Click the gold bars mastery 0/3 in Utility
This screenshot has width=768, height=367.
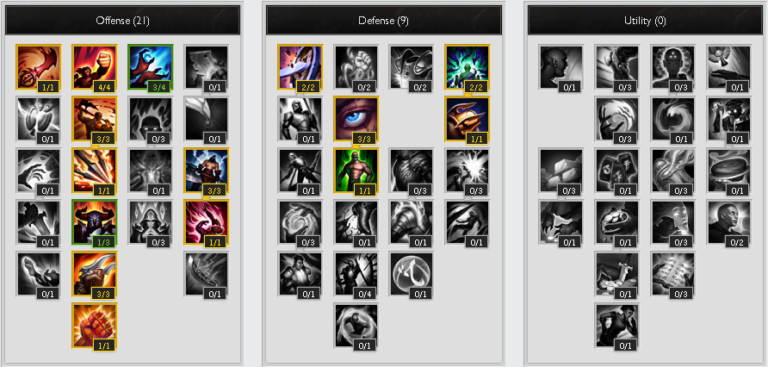pyautogui.click(x=561, y=171)
